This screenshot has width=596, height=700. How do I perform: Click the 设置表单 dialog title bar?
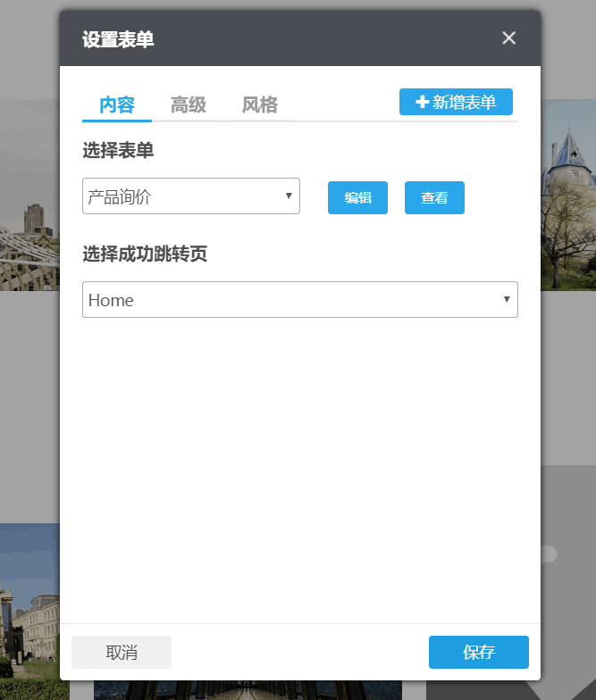268,38
